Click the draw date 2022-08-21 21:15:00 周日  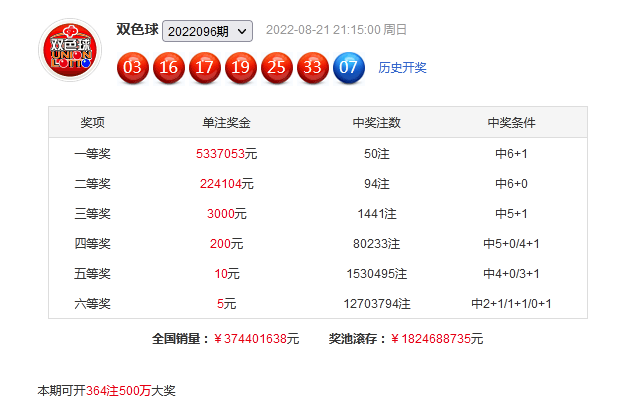click(x=336, y=30)
